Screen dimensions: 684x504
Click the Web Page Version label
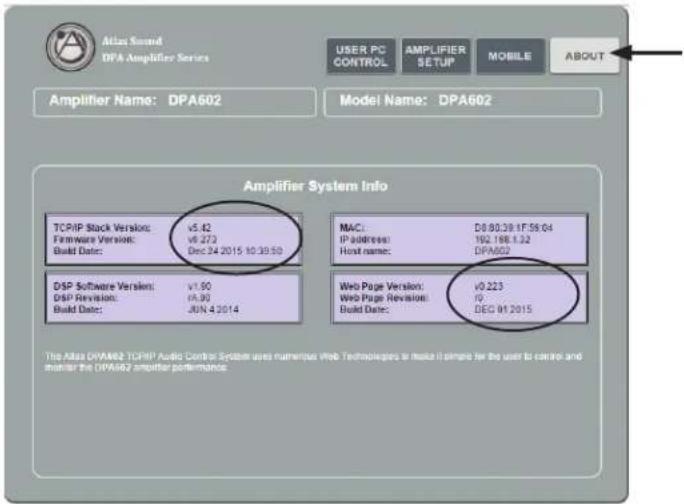click(x=382, y=287)
